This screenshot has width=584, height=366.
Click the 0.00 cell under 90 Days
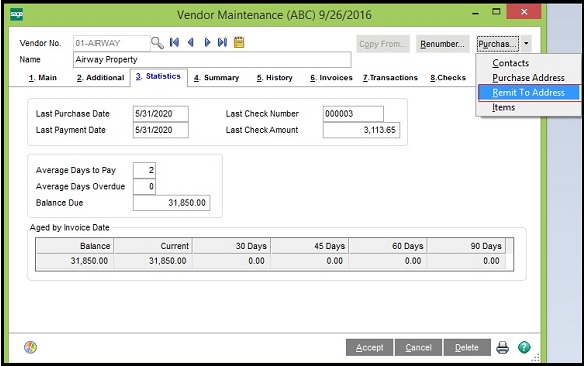(466, 261)
